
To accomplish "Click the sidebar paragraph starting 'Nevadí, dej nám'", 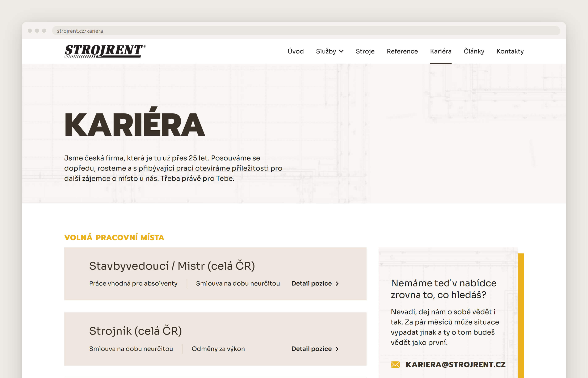I will tap(445, 327).
